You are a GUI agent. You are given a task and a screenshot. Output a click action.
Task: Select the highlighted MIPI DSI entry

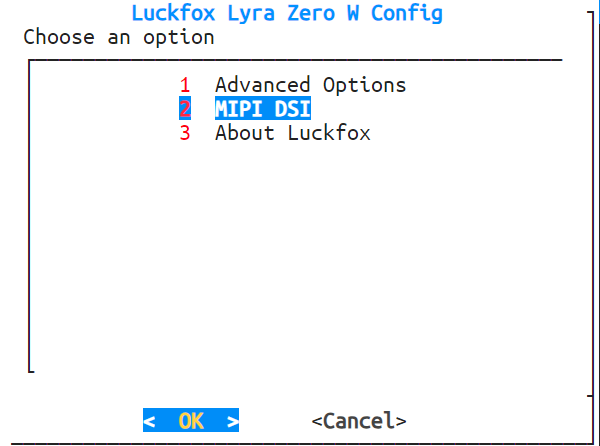(x=262, y=109)
